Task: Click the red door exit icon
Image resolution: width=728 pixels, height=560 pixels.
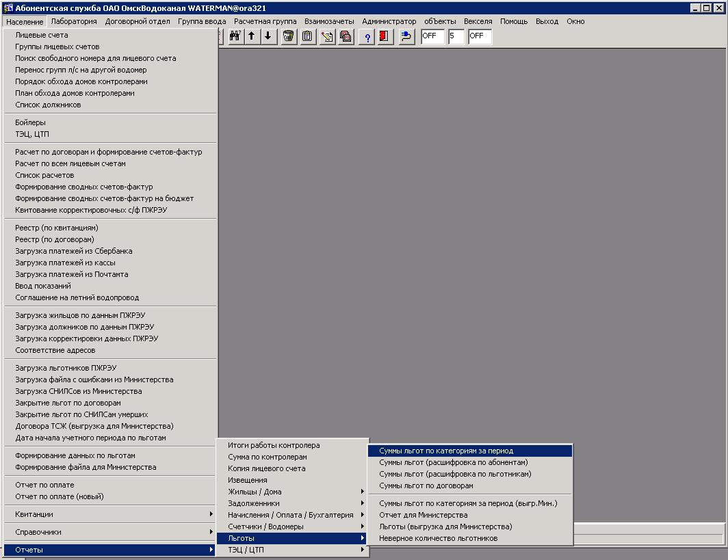Action: coord(385,36)
